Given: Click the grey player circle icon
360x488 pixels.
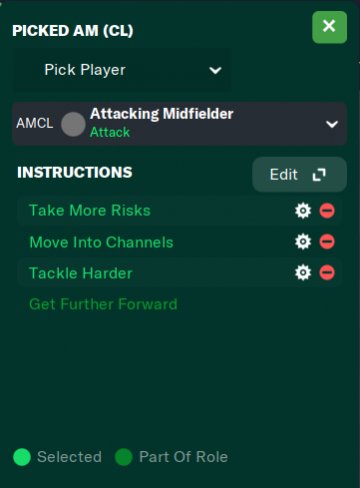Looking at the screenshot, I should (73, 124).
